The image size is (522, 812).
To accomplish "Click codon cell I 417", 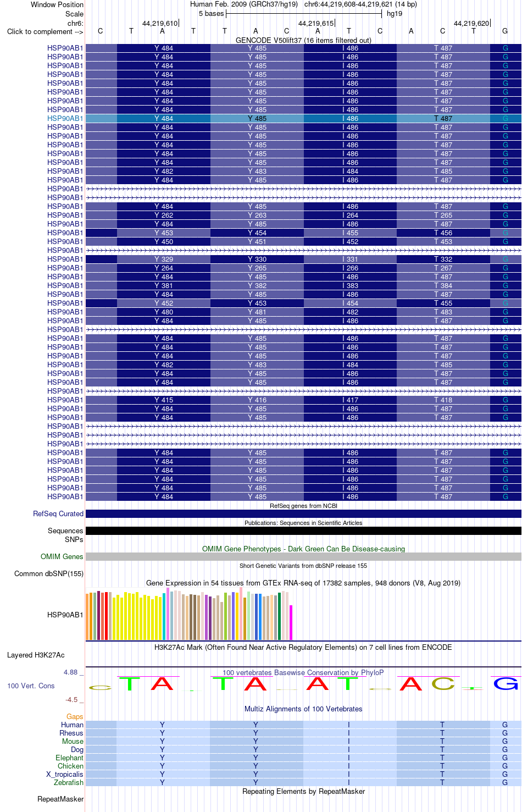I will coord(350,400).
